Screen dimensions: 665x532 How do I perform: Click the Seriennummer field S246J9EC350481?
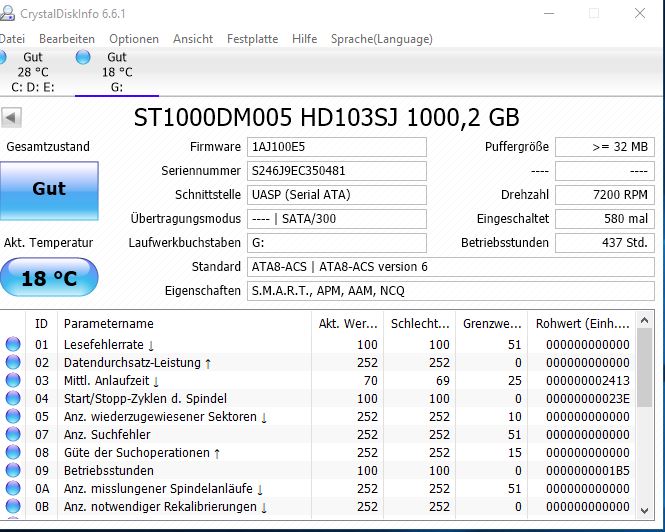pyautogui.click(x=337, y=171)
